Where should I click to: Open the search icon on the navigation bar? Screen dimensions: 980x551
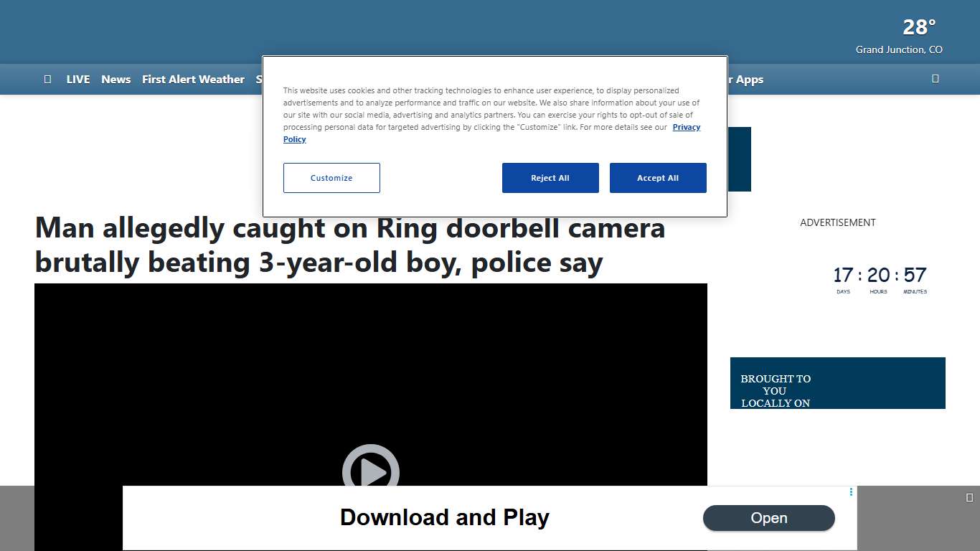[935, 79]
